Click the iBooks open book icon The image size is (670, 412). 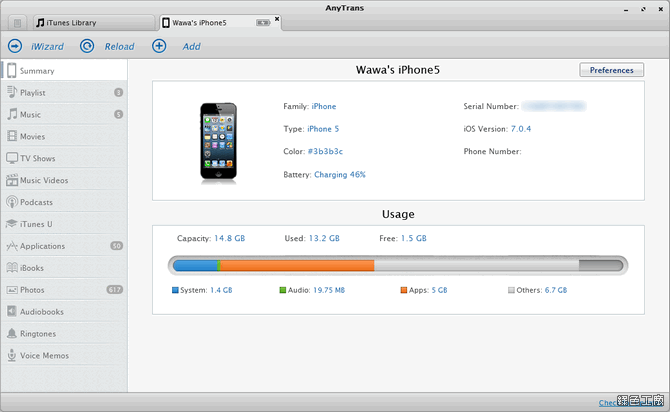point(12,268)
